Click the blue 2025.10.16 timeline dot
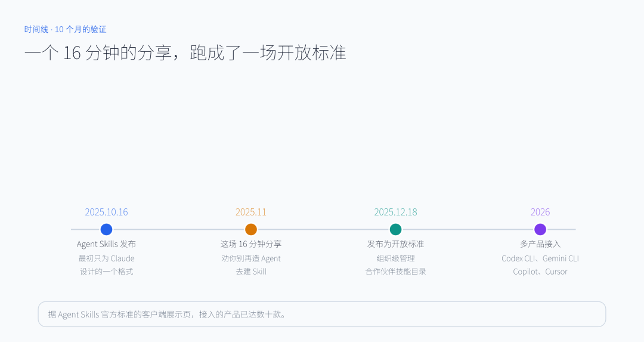Viewport: 644px width, 342px height. (106, 229)
